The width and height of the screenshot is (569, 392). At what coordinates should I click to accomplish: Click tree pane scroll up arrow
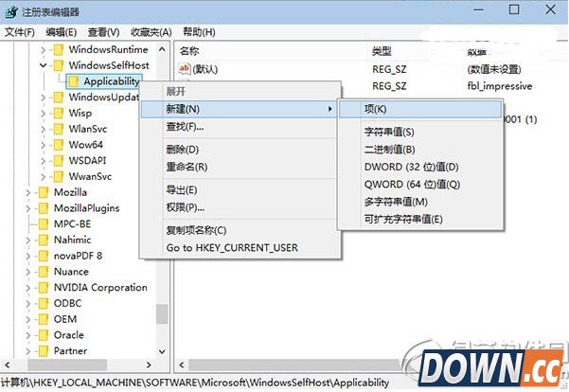[162, 49]
